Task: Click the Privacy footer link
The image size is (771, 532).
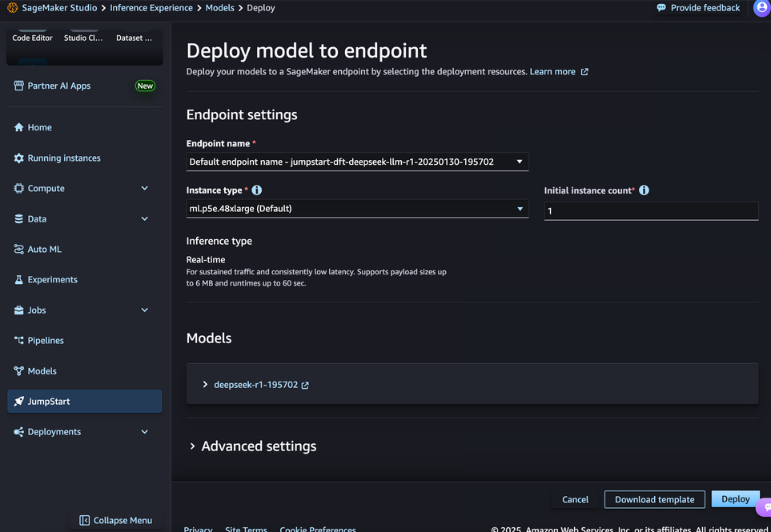Action: click(x=198, y=529)
